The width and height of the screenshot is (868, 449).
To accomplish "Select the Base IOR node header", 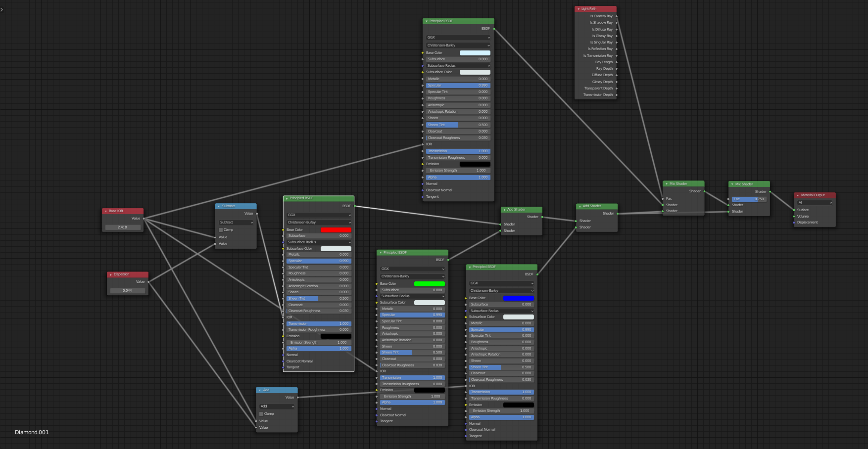I will click(x=123, y=211).
